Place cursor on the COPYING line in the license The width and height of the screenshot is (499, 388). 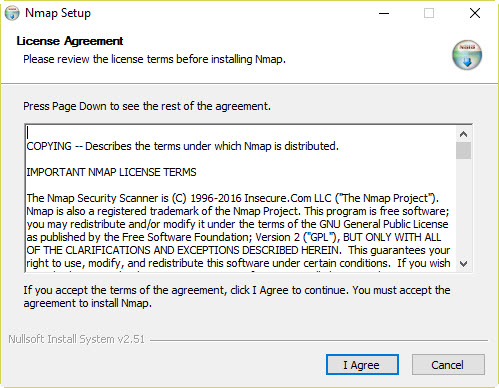point(182,146)
